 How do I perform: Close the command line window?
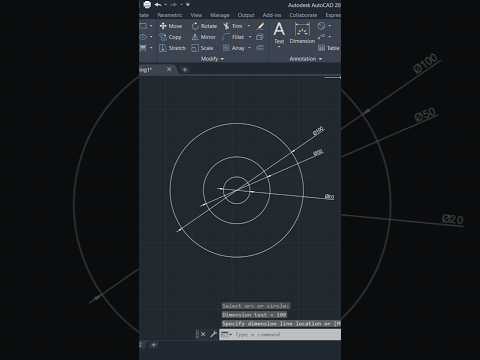(x=203, y=334)
